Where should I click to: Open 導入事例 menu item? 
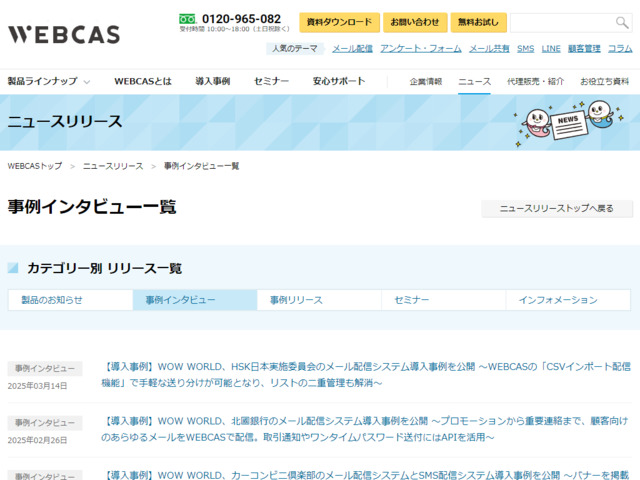[213, 81]
